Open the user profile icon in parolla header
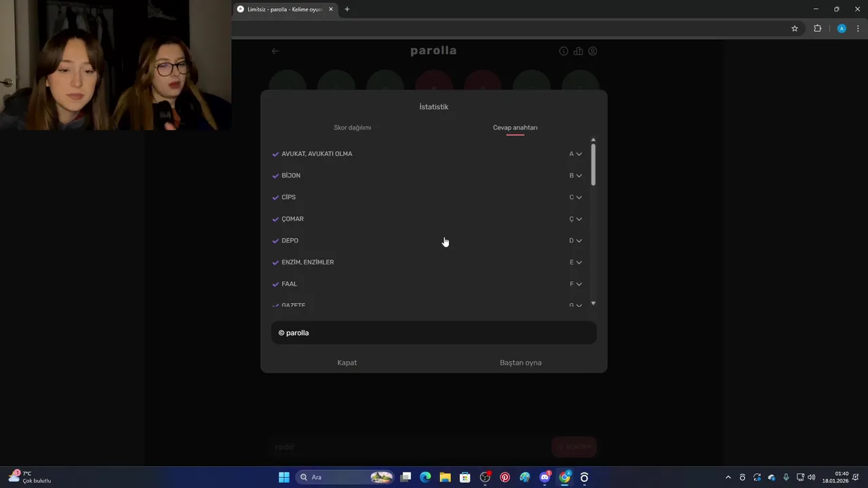Screen dimensions: 868x488 click(x=593, y=51)
